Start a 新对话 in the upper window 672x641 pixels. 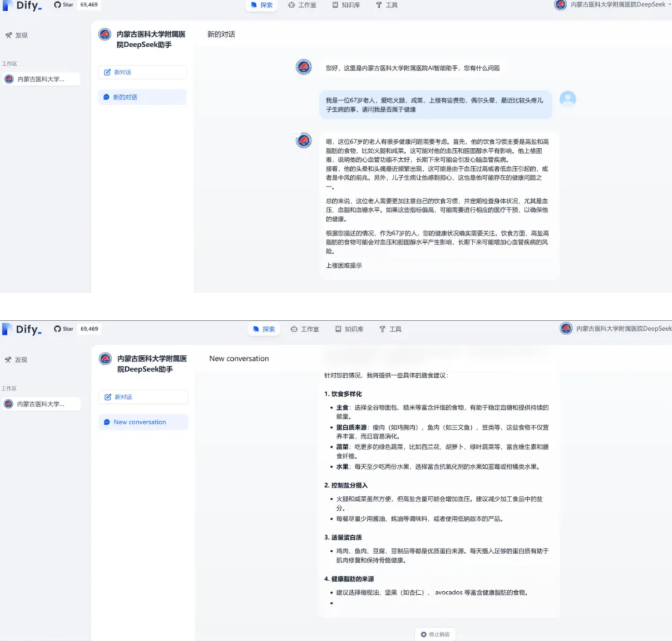coord(142,72)
